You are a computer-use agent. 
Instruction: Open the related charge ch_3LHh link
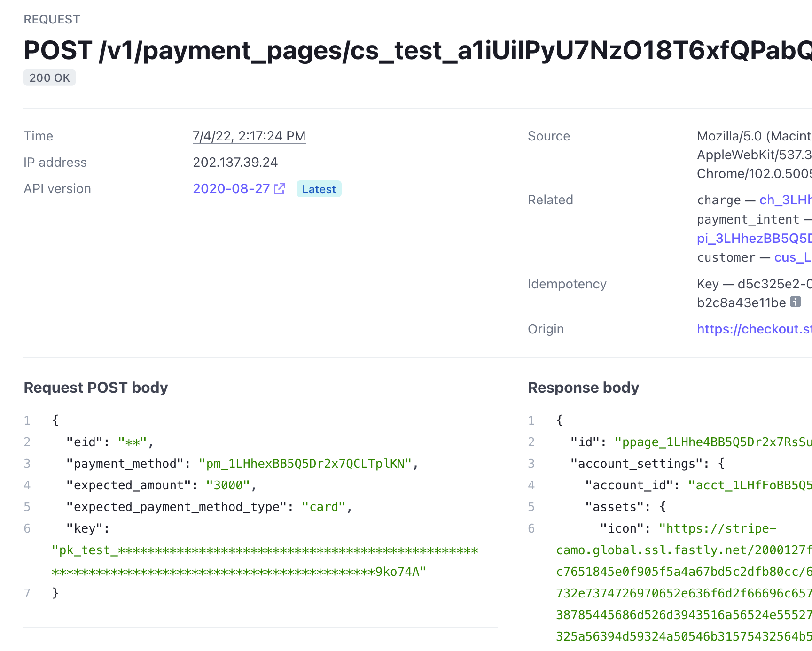pos(785,200)
